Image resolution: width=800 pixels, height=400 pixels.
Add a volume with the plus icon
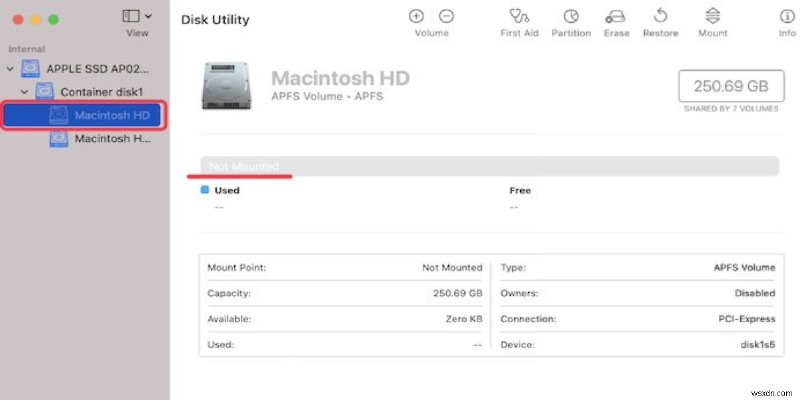coord(416,16)
